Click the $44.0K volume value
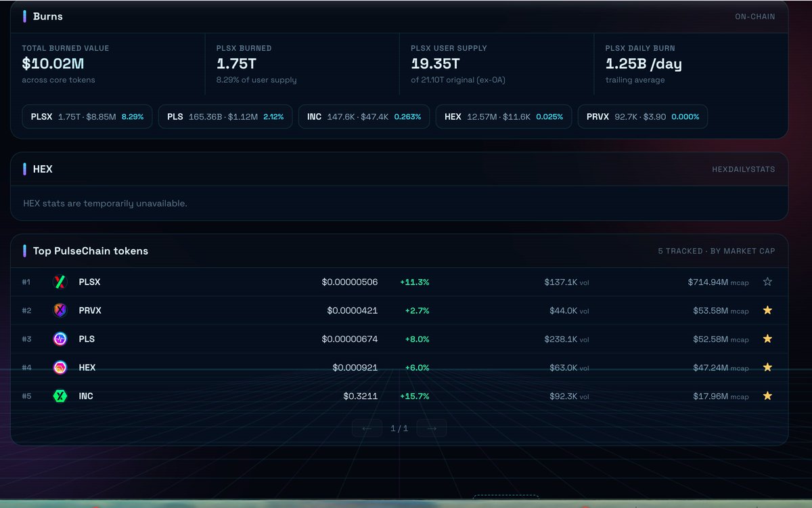Screen dimensions: 812x508 [x=563, y=310]
